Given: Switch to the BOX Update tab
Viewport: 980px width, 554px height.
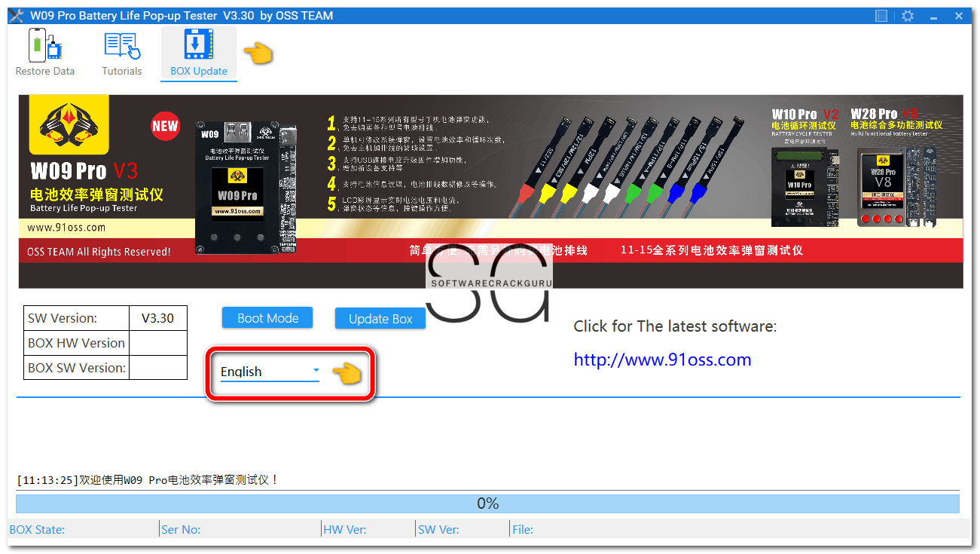Looking at the screenshot, I should click(199, 53).
